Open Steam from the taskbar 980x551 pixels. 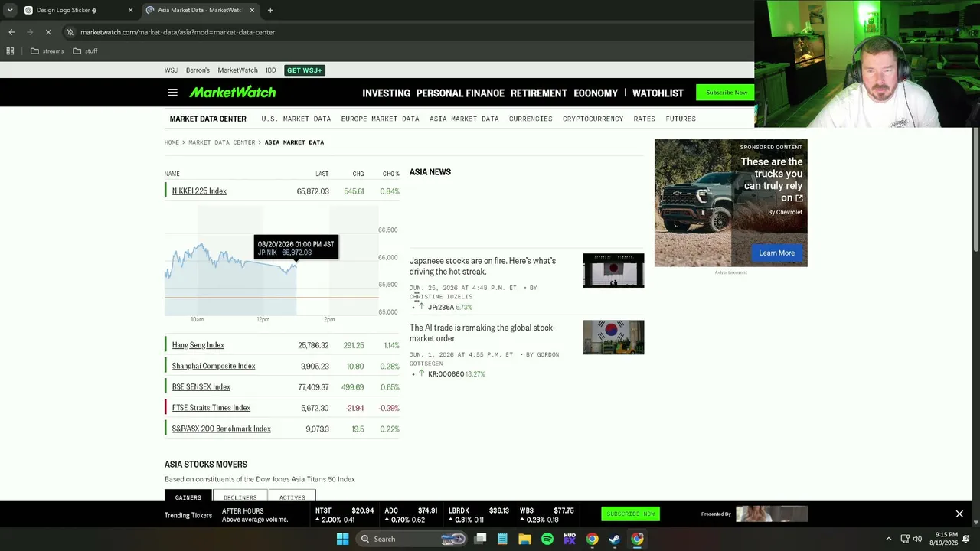coord(615,539)
